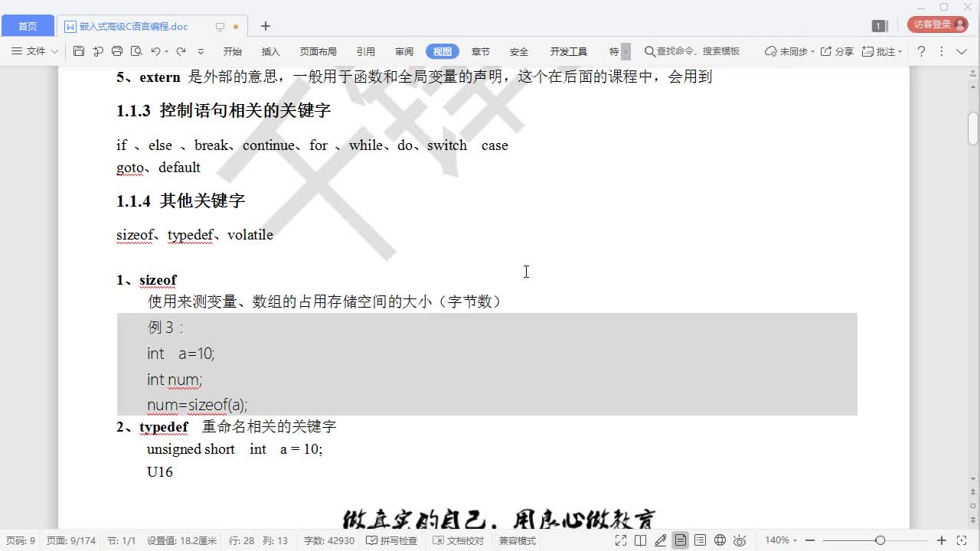980x551 pixels.
Task: Open the 章节 ribbon tab
Action: coord(481,51)
